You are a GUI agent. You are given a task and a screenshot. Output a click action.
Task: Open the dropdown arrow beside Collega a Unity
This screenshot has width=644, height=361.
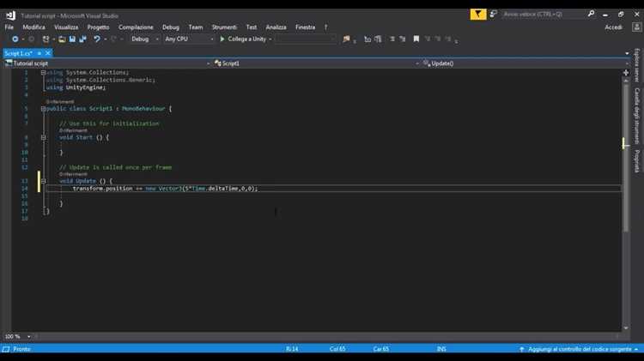point(270,39)
